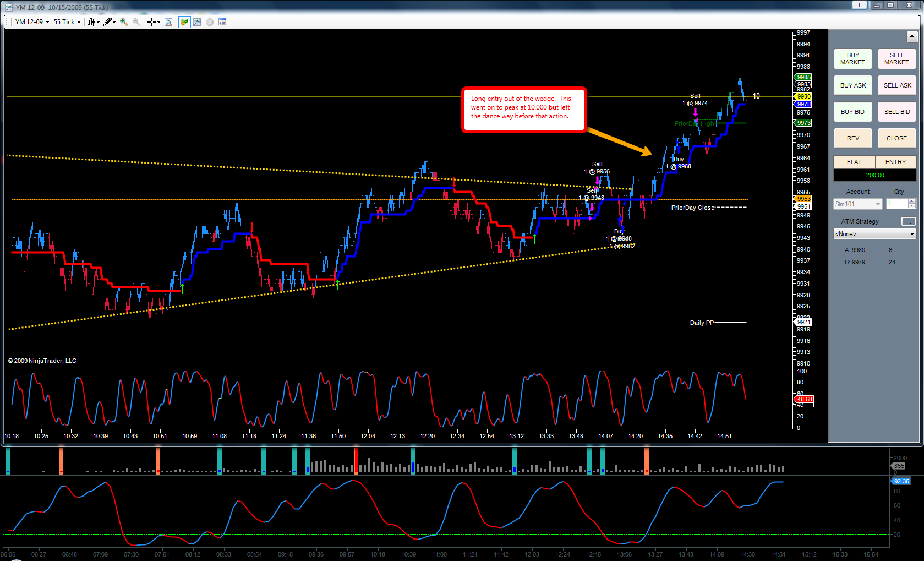The height and width of the screenshot is (561, 924).
Task: Click the 200.00 PnL display
Action: pyautogui.click(x=874, y=175)
